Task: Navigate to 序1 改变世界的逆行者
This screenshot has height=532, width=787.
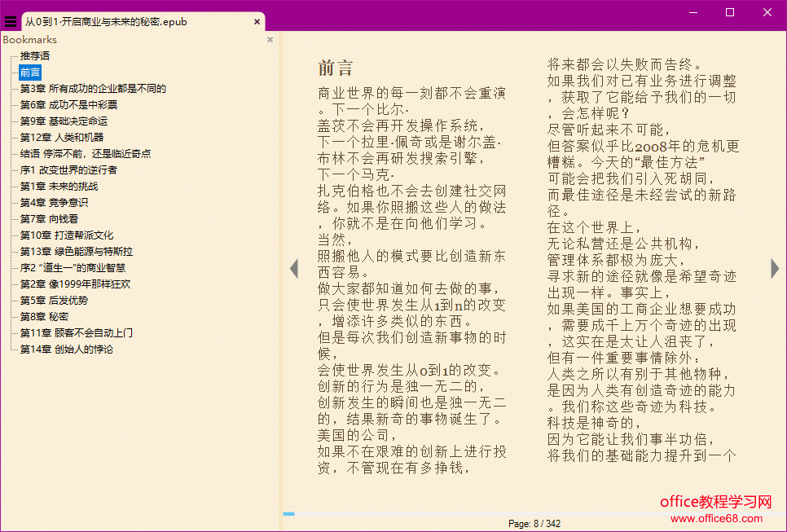Action: pyautogui.click(x=68, y=169)
